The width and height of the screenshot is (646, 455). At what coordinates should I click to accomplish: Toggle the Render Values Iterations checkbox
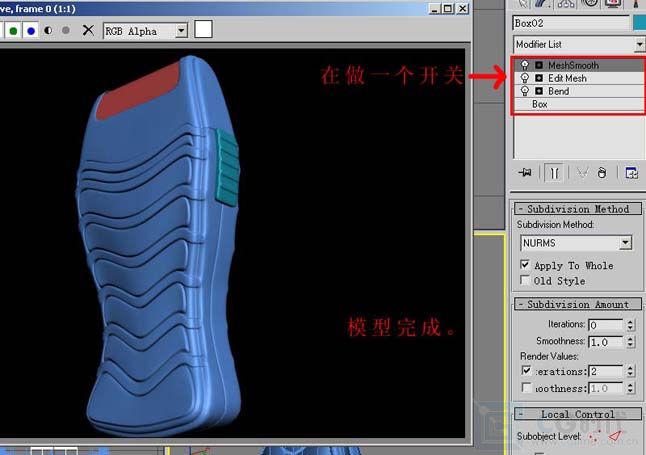coord(526,370)
